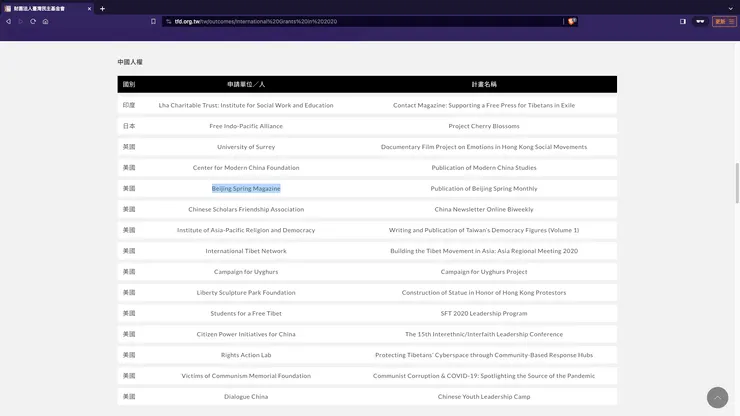Select 'Campaign for Uyghurs' applicant cell
The height and width of the screenshot is (416, 740).
coord(246,272)
